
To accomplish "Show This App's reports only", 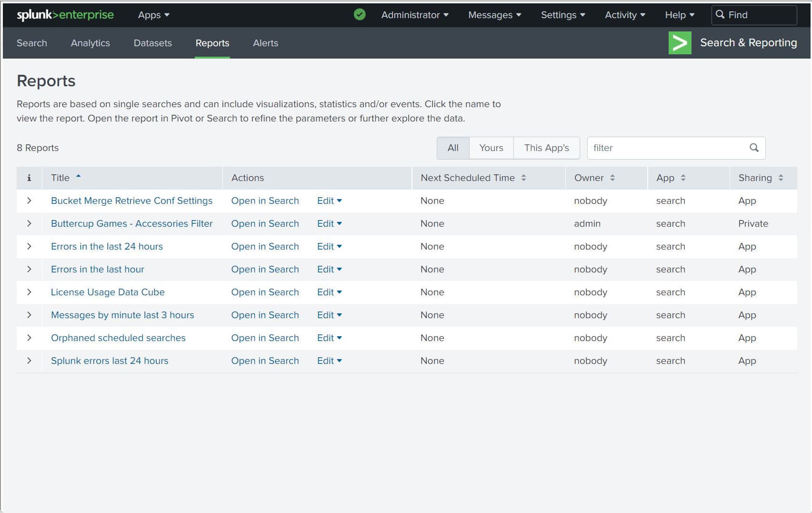I will pyautogui.click(x=547, y=148).
